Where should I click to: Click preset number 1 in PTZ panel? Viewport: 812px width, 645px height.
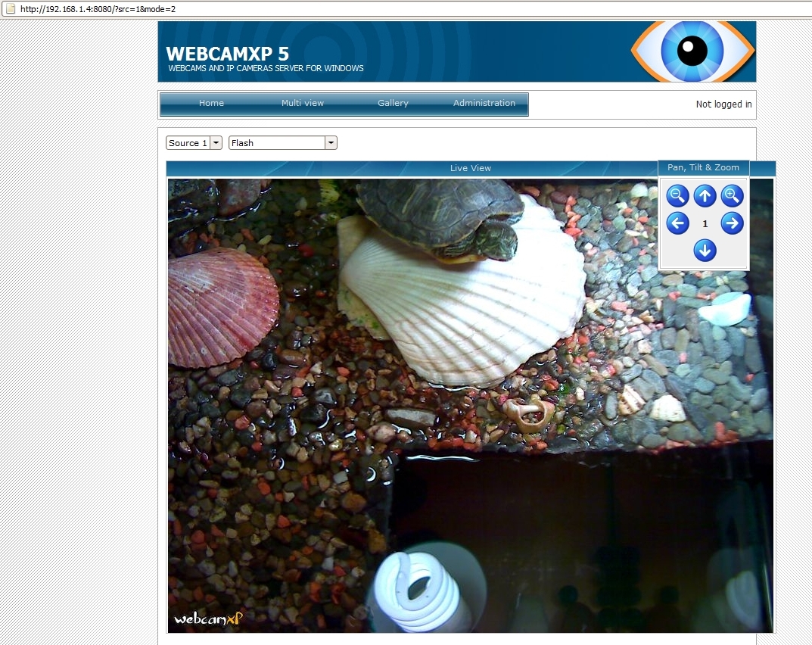pyautogui.click(x=705, y=224)
